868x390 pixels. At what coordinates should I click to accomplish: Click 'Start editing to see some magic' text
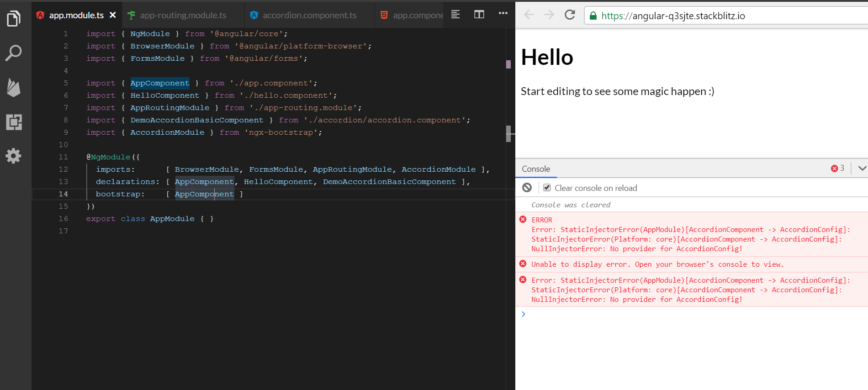tap(617, 91)
